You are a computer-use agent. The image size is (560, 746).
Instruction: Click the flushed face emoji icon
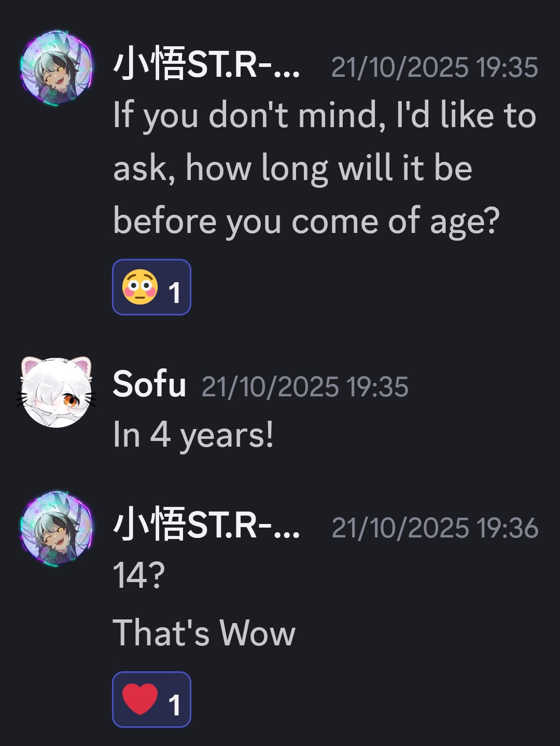coord(140,287)
